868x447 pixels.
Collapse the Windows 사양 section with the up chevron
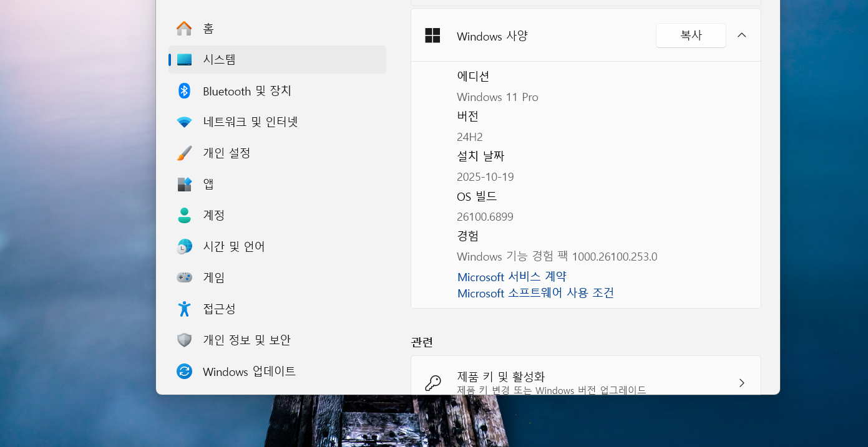(741, 36)
